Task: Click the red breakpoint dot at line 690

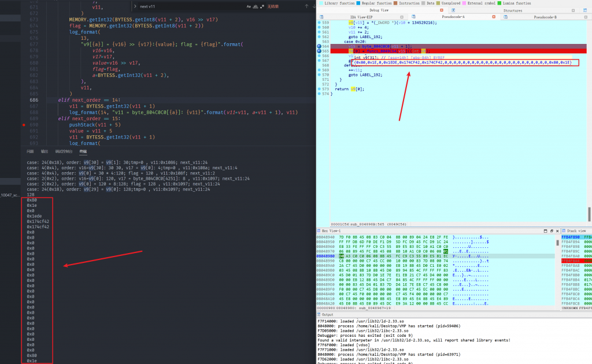Action: [x=23, y=124]
